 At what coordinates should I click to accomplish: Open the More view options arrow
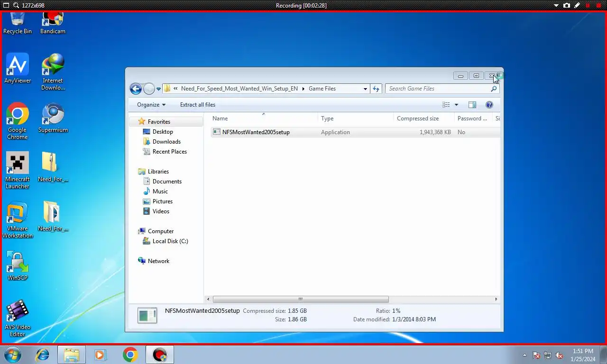[x=456, y=105]
